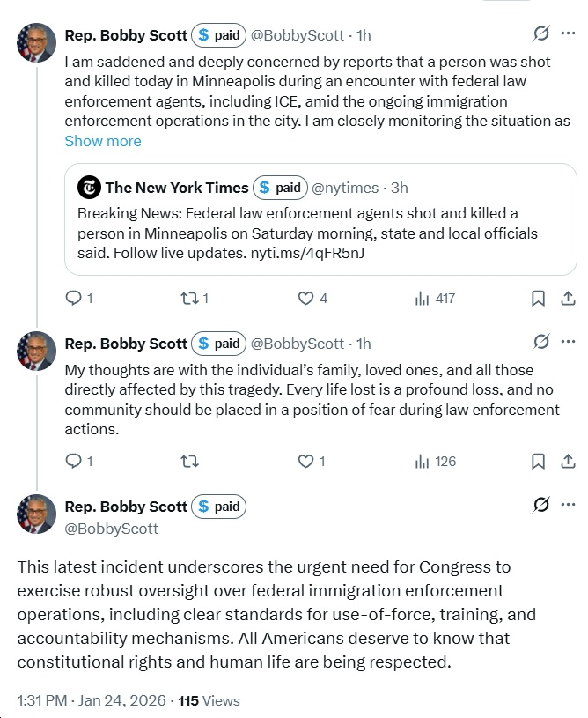
Task: Like the first tweet with 4 likes
Action: click(x=306, y=299)
